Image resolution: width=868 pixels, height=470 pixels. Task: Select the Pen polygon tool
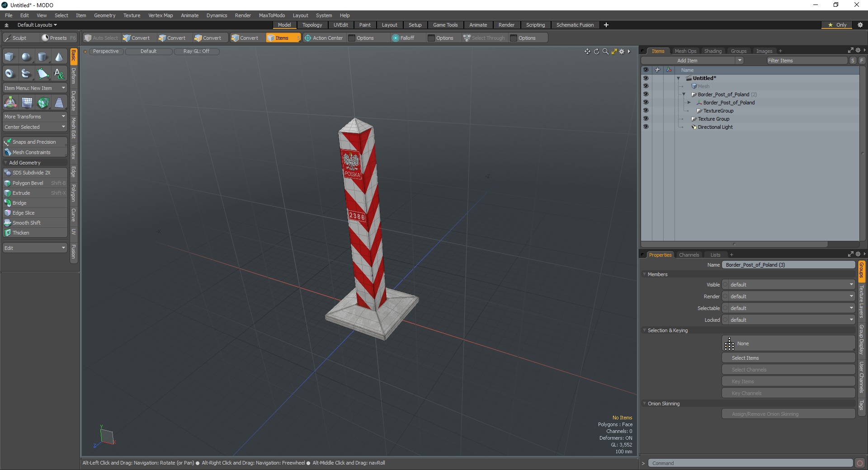click(x=43, y=73)
